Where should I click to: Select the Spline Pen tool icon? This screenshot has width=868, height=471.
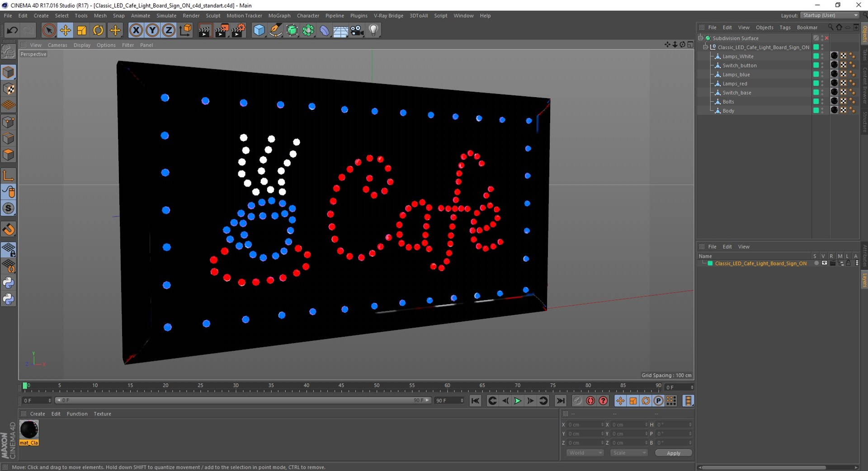[x=276, y=30]
